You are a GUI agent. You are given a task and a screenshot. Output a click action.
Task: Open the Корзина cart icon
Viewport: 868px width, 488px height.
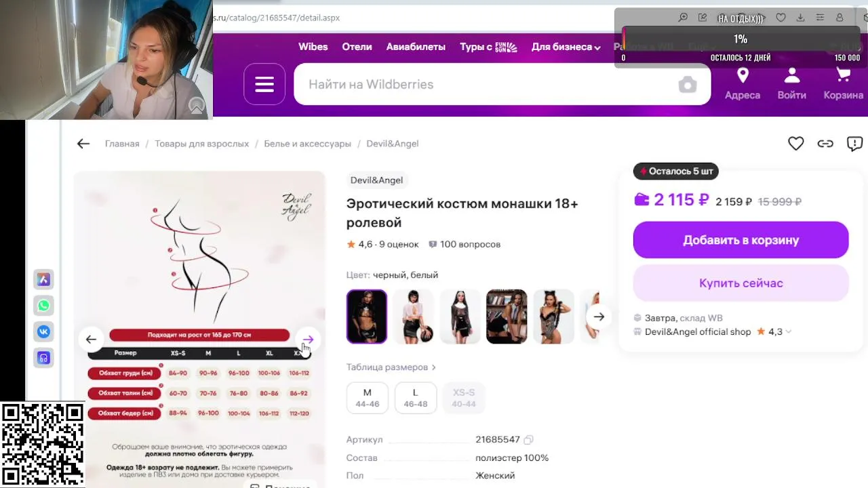pos(843,75)
